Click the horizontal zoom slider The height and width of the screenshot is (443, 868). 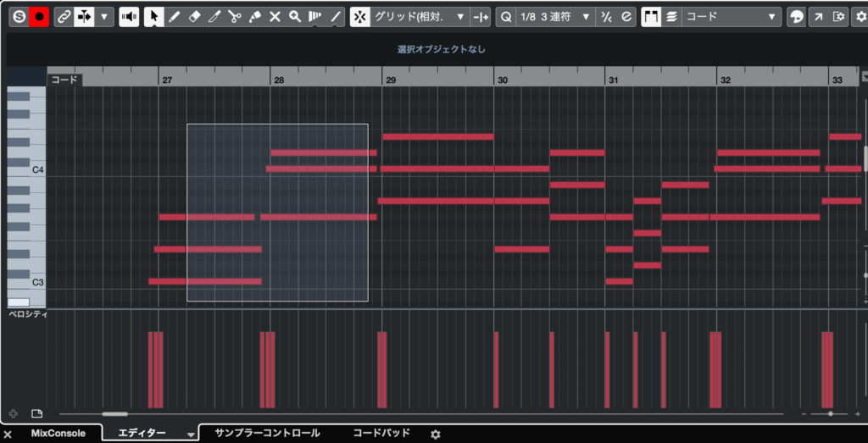(x=830, y=413)
